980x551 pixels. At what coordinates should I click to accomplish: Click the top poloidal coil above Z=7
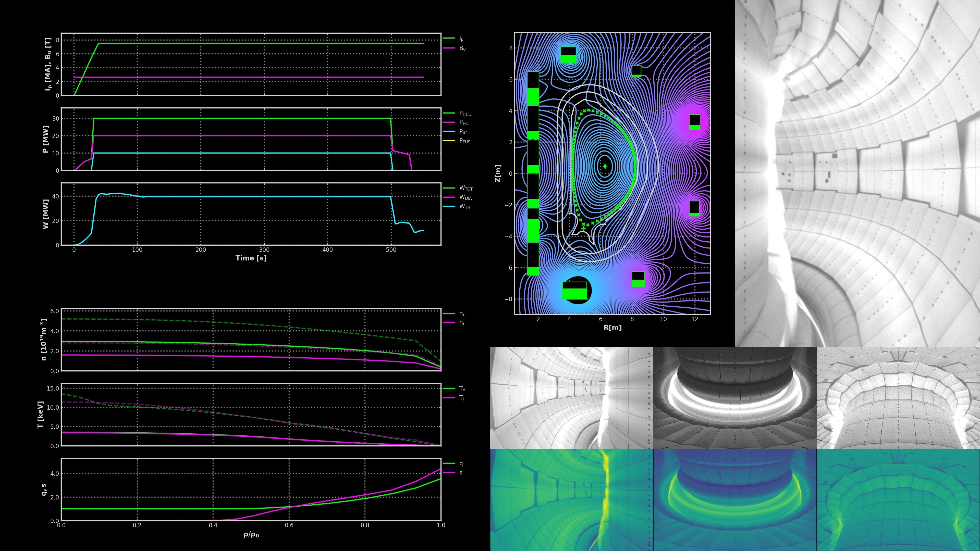pos(568,55)
